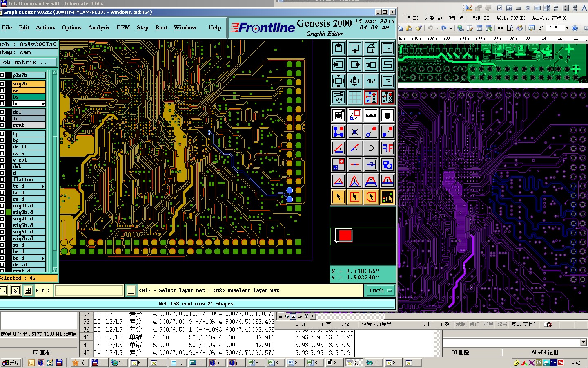The width and height of the screenshot is (588, 368).
Task: Click the exclamation mark icon beside XY field
Action: pos(131,290)
